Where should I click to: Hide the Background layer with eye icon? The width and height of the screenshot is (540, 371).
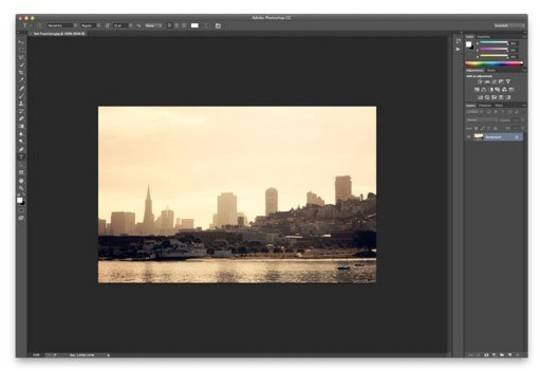pos(469,137)
